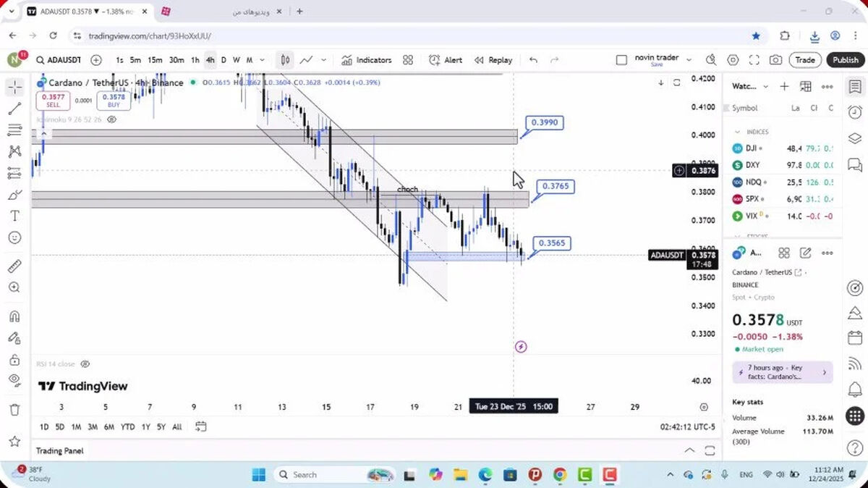Toggle RSI 14 indicator visibility eye
This screenshot has width=868, height=488.
[85, 364]
